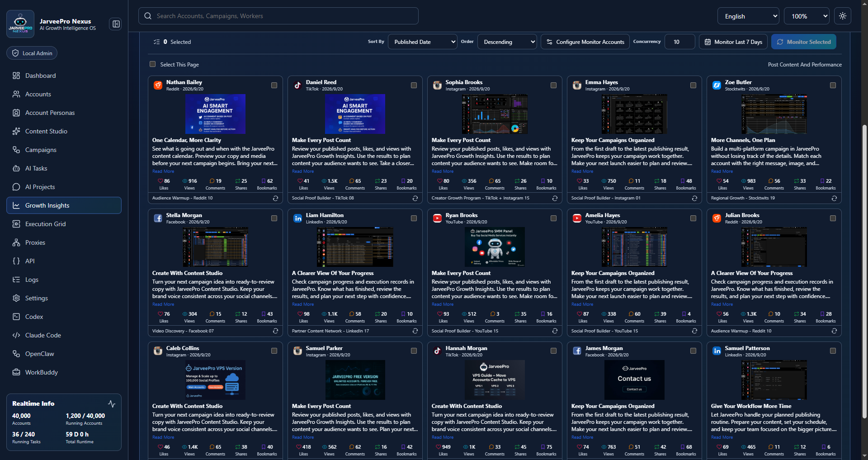Open Proxies in the sidebar
The height and width of the screenshot is (460, 868).
[64, 242]
